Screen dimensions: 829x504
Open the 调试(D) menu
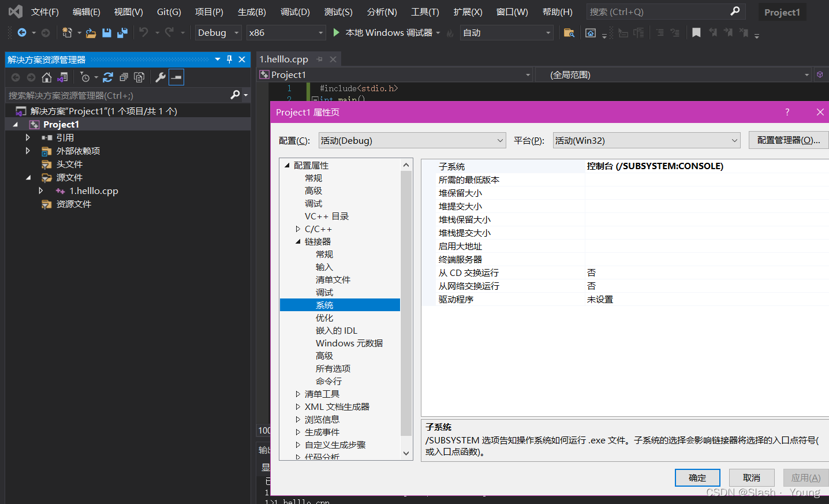tap(295, 12)
